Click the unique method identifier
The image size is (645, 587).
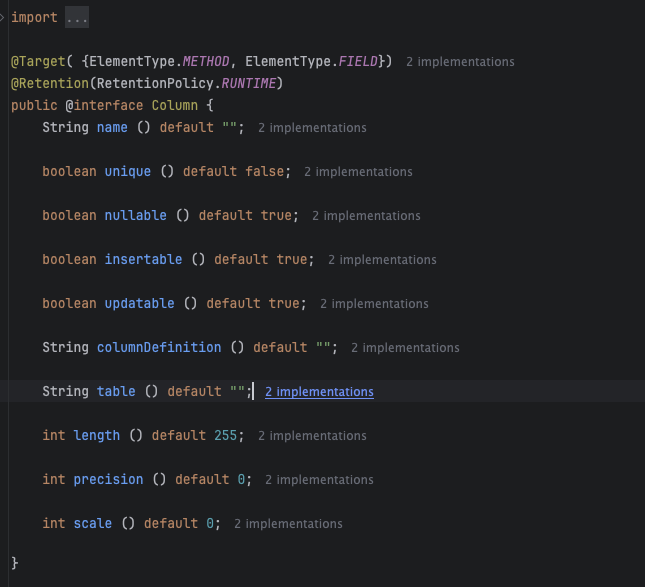click(x=128, y=172)
